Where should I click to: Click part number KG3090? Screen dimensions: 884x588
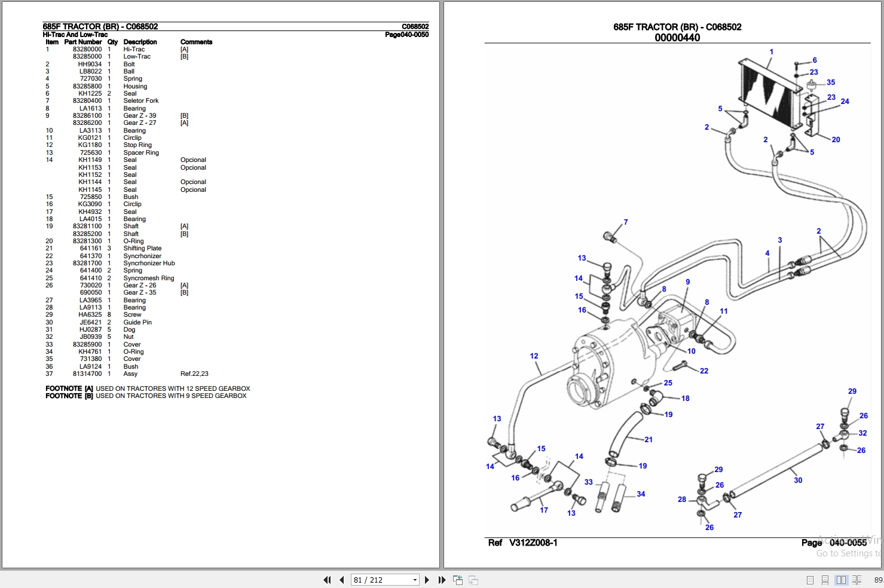tap(90, 204)
